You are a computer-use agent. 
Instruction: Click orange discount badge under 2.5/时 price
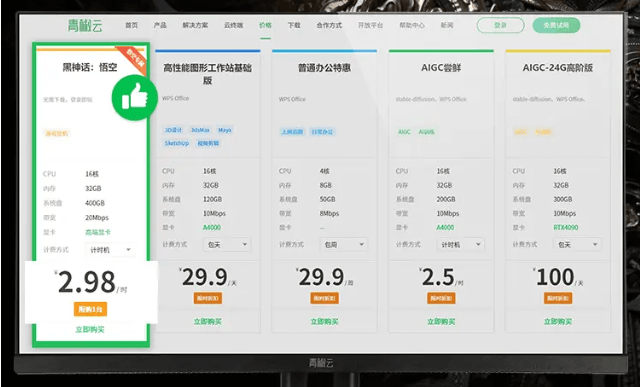(x=441, y=298)
